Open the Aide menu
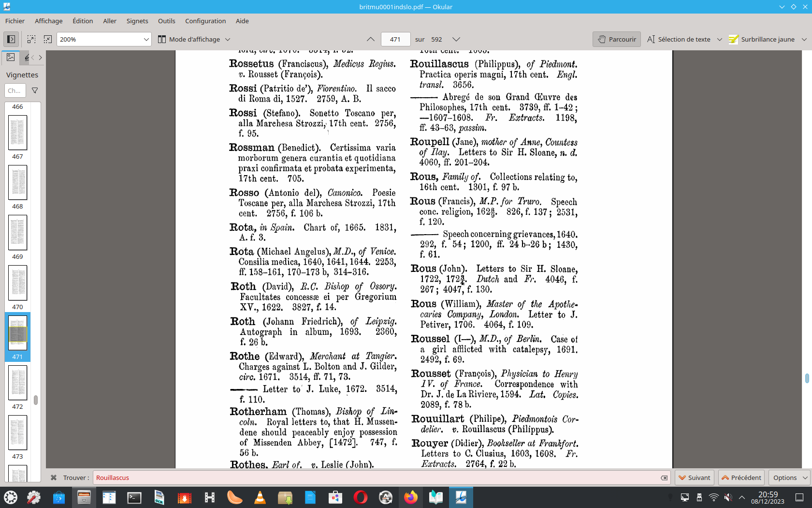 tap(242, 21)
